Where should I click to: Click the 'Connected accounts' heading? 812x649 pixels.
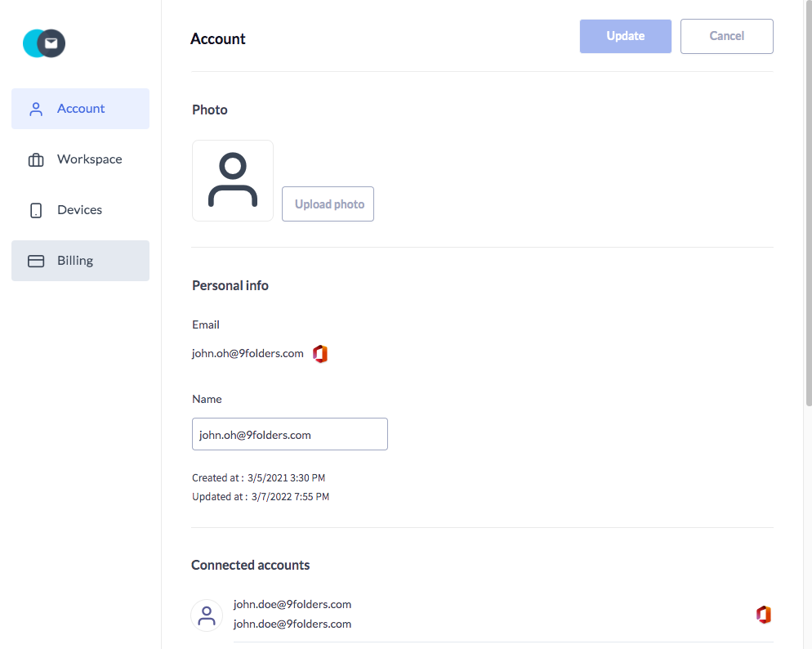[251, 565]
